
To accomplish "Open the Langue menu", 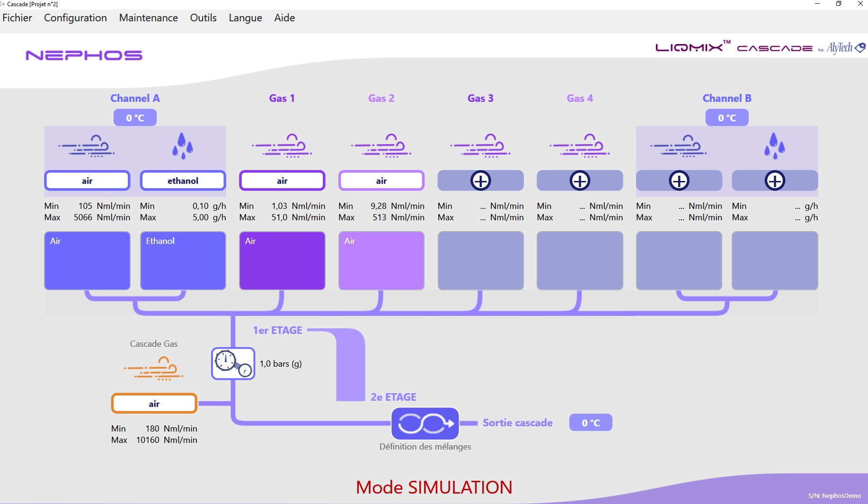I will pyautogui.click(x=245, y=18).
